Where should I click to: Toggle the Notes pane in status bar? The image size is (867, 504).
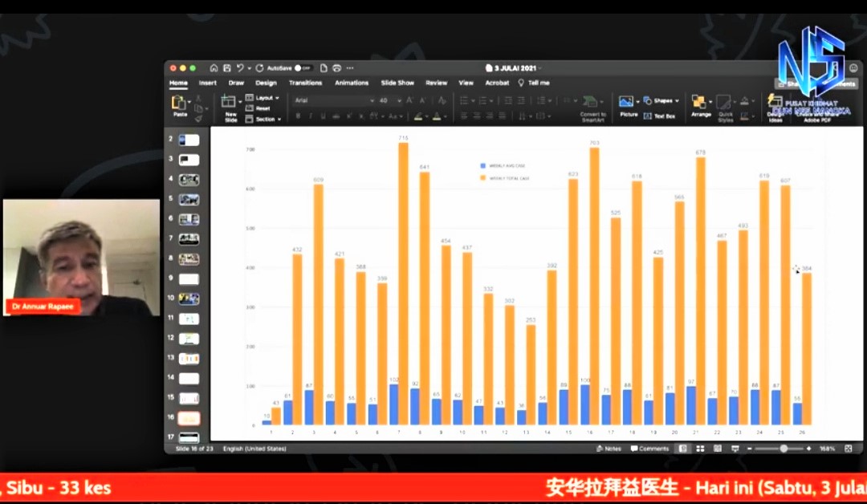(609, 449)
